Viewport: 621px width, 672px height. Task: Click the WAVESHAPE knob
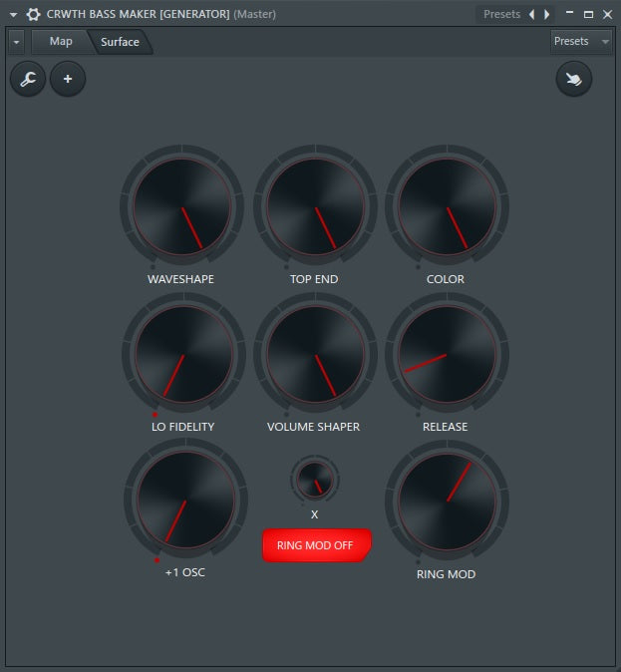pyautogui.click(x=181, y=207)
